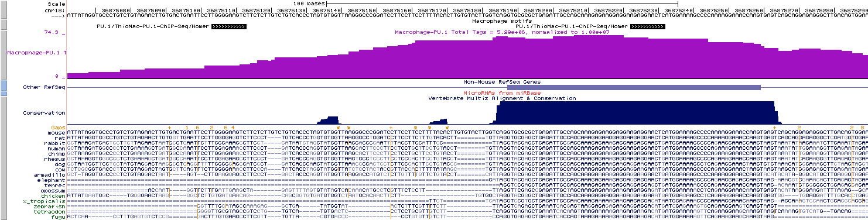Viewport: 868px width, 220px height.
Task: Select the mouse alignment row label
Action: click(x=56, y=133)
